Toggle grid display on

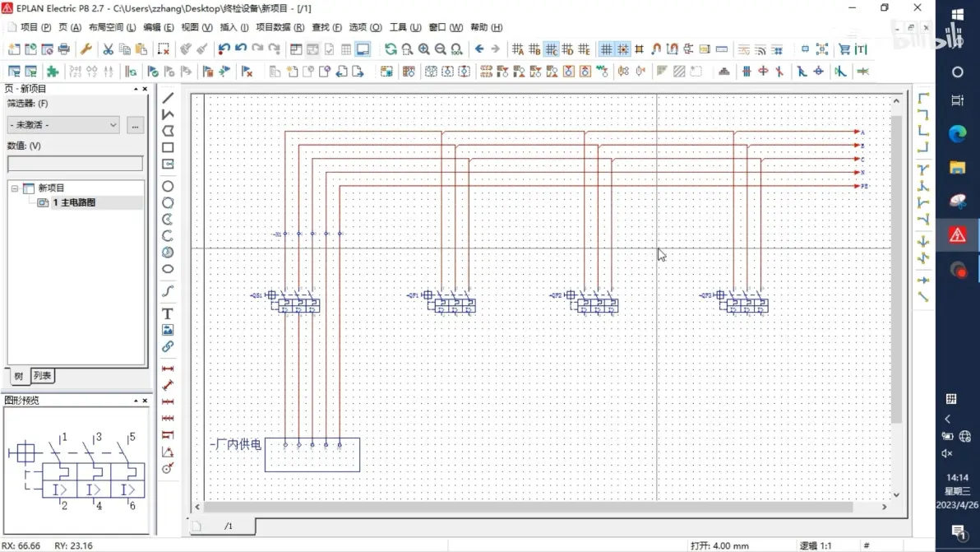pos(606,49)
